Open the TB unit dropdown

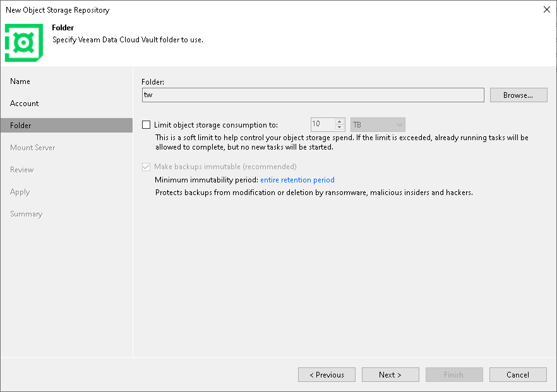coord(378,124)
